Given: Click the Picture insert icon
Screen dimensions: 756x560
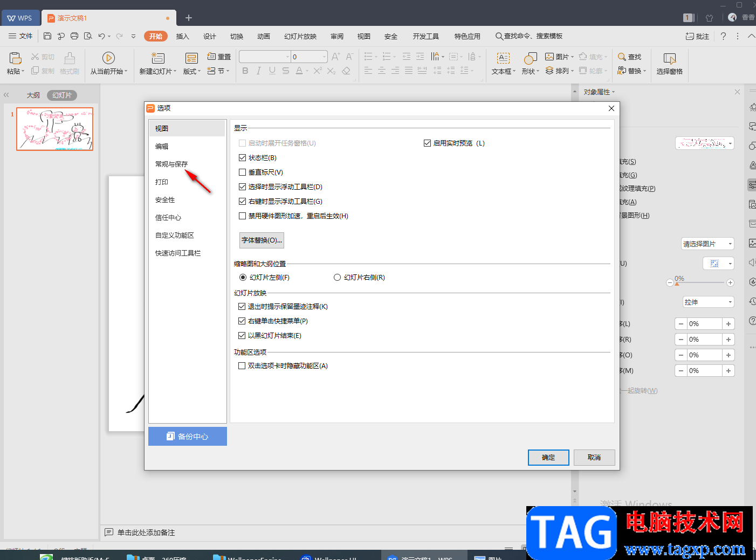Looking at the screenshot, I should [549, 57].
